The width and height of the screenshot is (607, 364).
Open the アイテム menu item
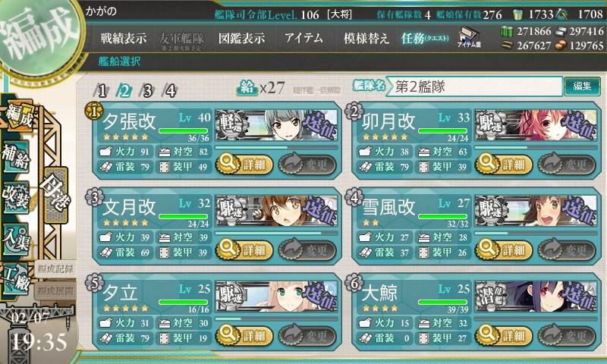tap(303, 38)
